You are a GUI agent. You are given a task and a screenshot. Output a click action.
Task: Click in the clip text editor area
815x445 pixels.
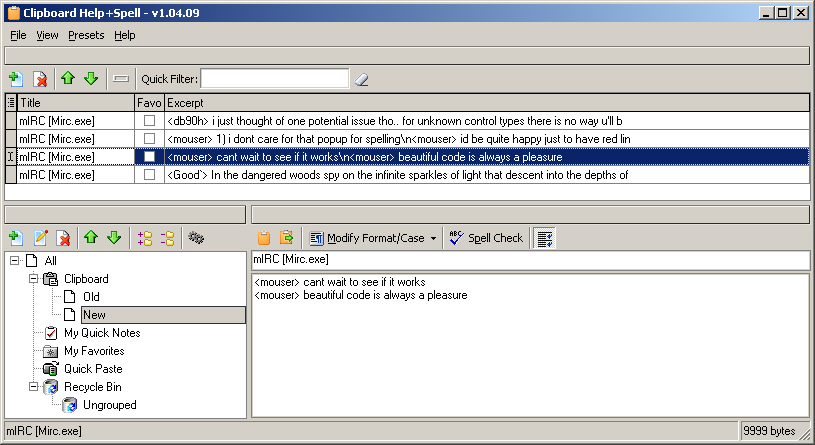click(530, 346)
